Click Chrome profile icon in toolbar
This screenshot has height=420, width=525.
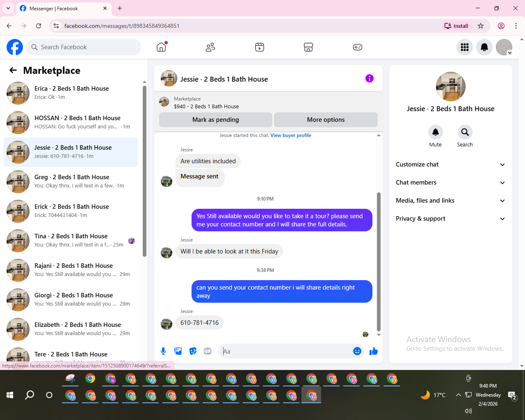point(501,26)
